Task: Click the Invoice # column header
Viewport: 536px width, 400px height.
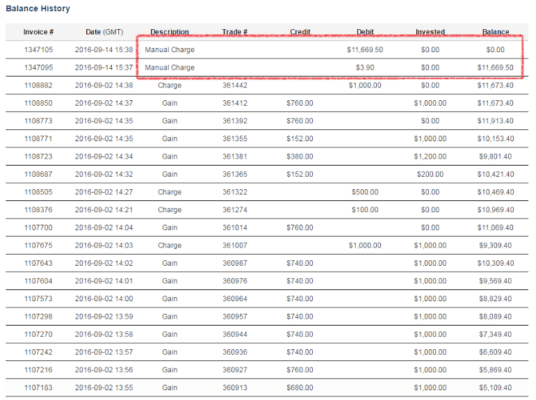Action: point(38,32)
